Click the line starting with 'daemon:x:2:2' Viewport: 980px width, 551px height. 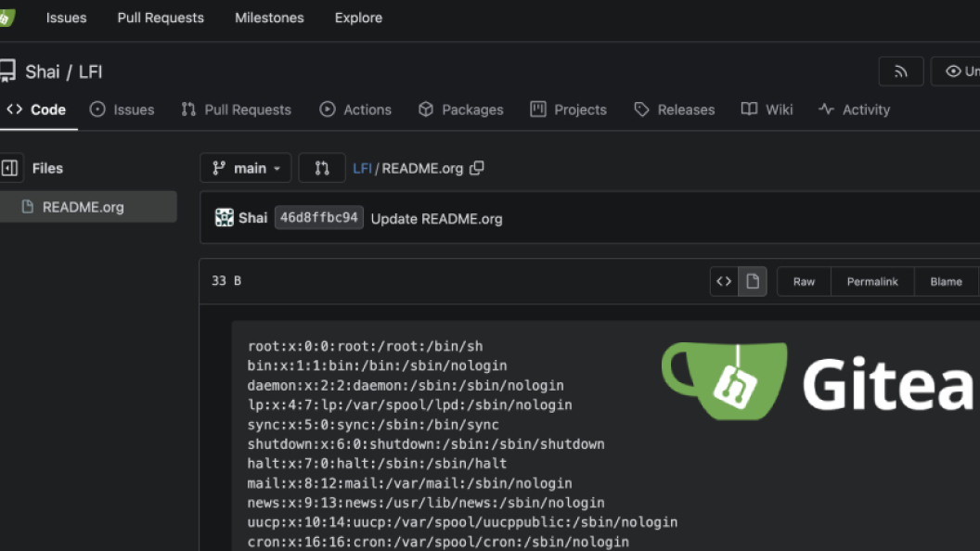coord(406,386)
